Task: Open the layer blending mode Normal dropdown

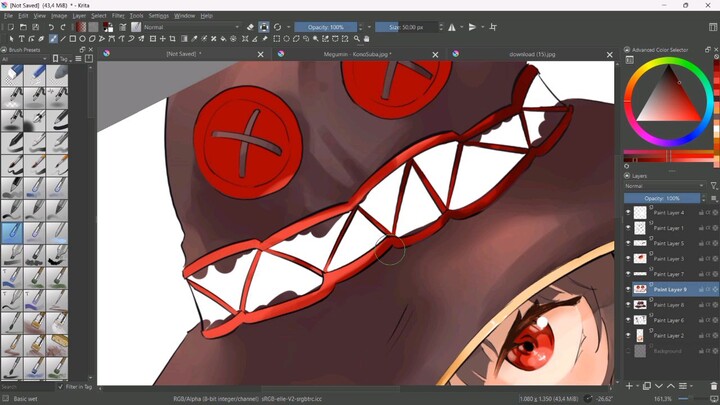Action: pos(664,186)
